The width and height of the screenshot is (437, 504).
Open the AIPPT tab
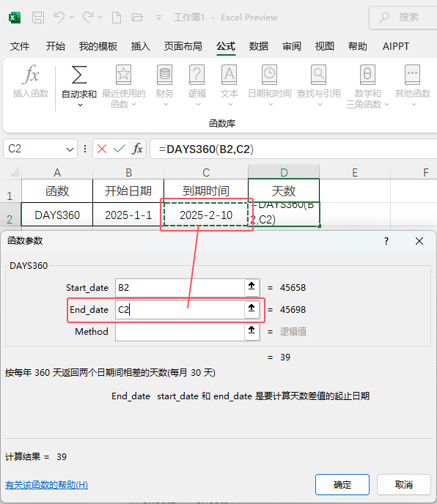[396, 46]
